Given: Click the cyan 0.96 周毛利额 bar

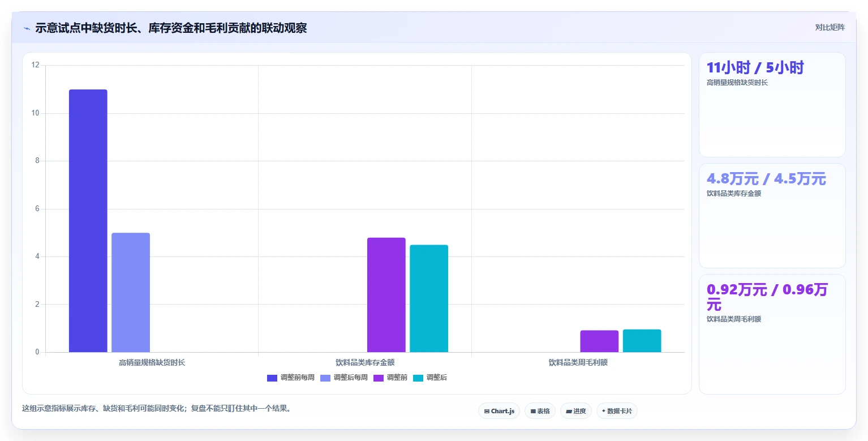Looking at the screenshot, I should tap(642, 341).
